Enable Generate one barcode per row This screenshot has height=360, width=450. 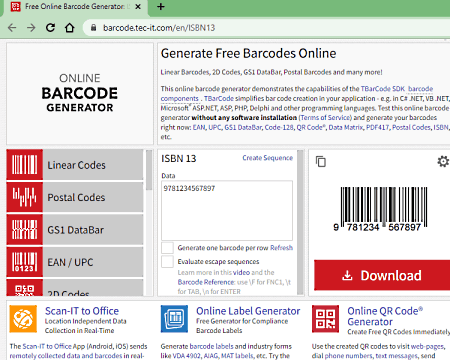[x=167, y=248]
